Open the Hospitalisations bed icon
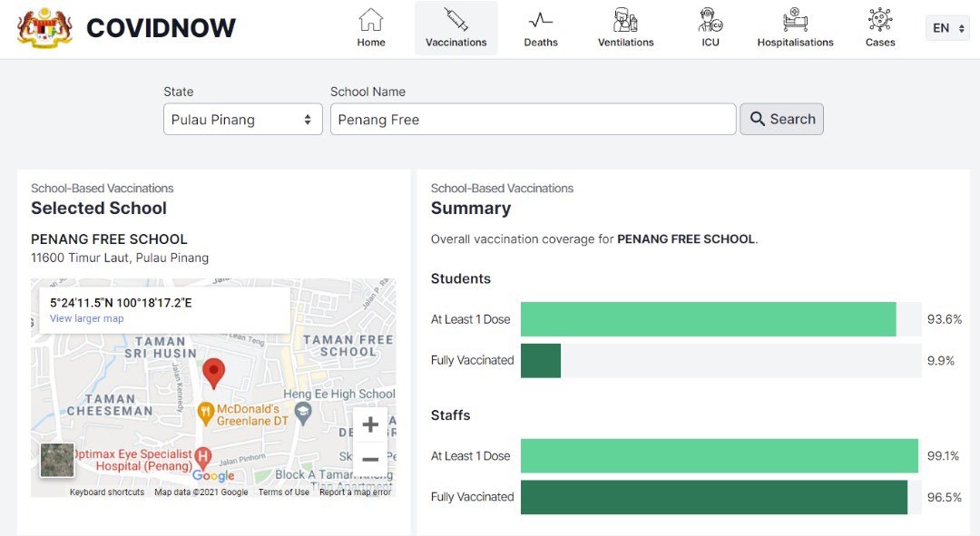Image resolution: width=980 pixels, height=536 pixels. click(795, 20)
